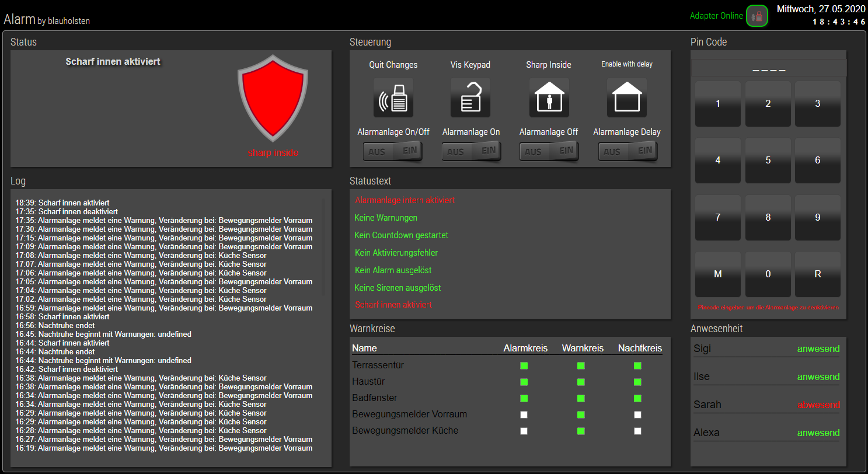This screenshot has height=474, width=868.
Task: Tap the R key on pin keypad
Action: pyautogui.click(x=818, y=274)
